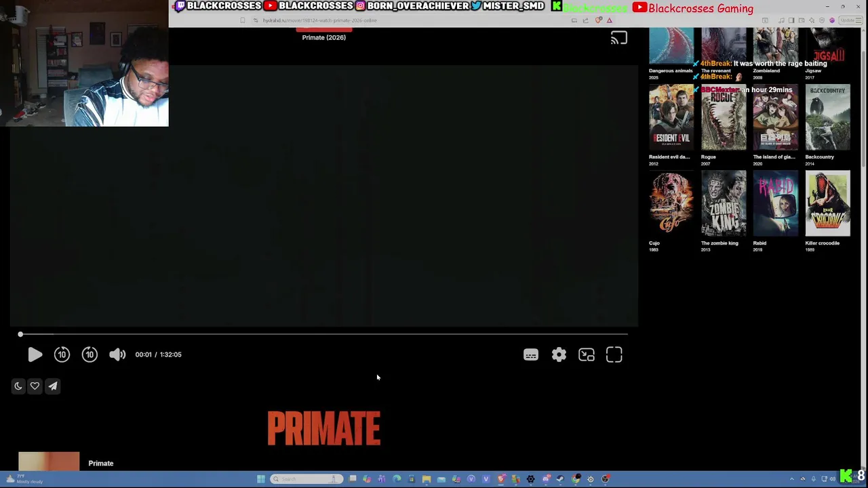Click the Backcountry title link
This screenshot has height=488, width=868.
pyautogui.click(x=819, y=157)
